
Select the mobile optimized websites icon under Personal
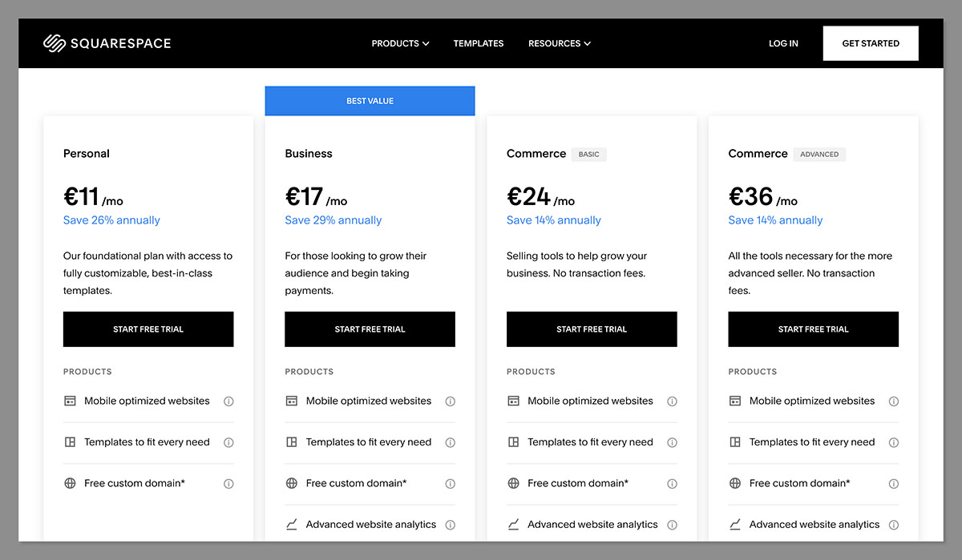71,401
